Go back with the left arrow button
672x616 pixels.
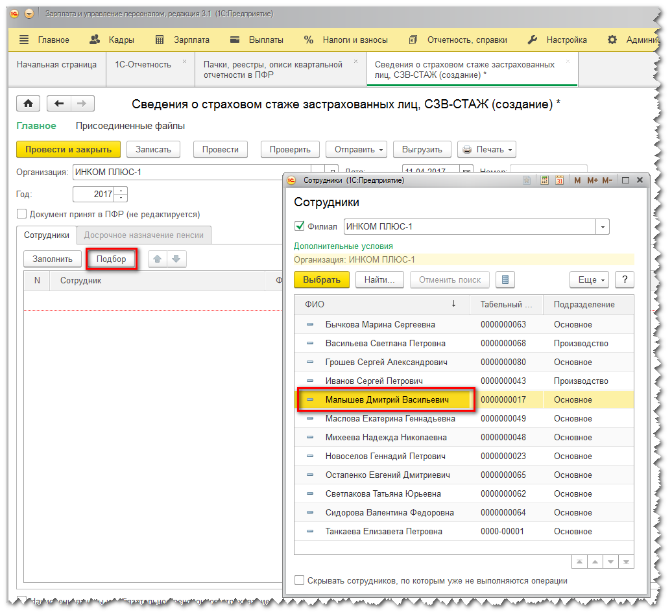coord(59,104)
